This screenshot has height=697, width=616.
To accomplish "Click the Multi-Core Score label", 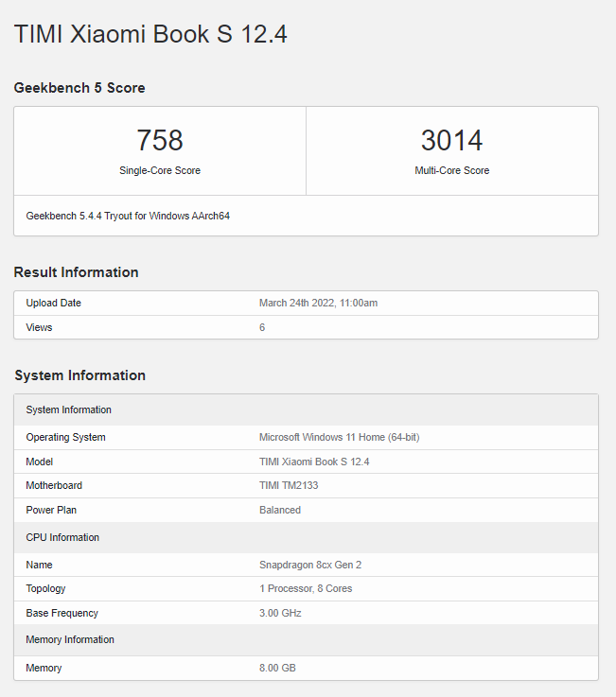I will [x=451, y=171].
